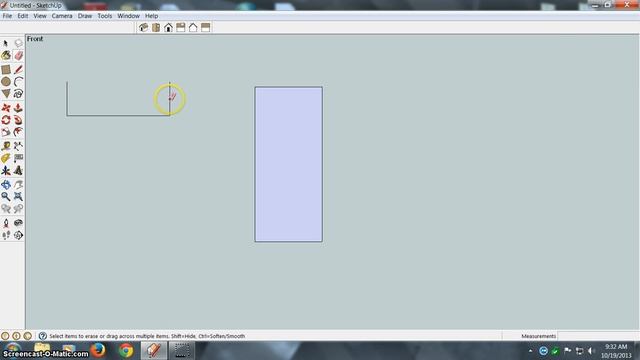Viewport: 640px width, 360px height.
Task: Choose the Pan hand tool
Action: (x=18, y=184)
